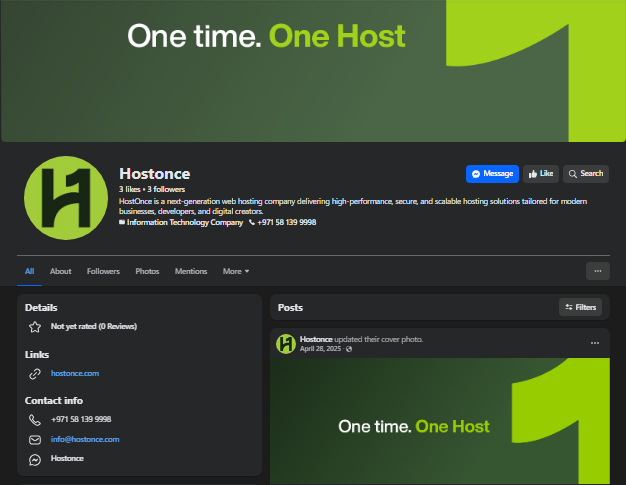
Task: Click the header phone number +971 58 139 9998
Action: tap(286, 222)
